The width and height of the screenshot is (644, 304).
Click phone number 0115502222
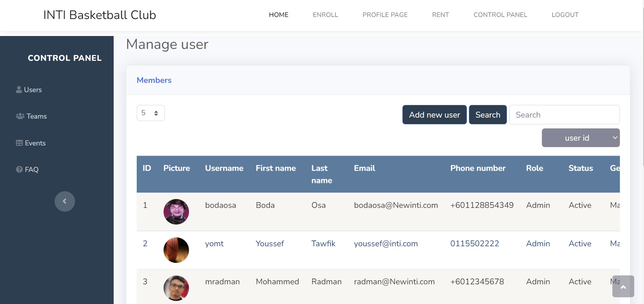(475, 244)
